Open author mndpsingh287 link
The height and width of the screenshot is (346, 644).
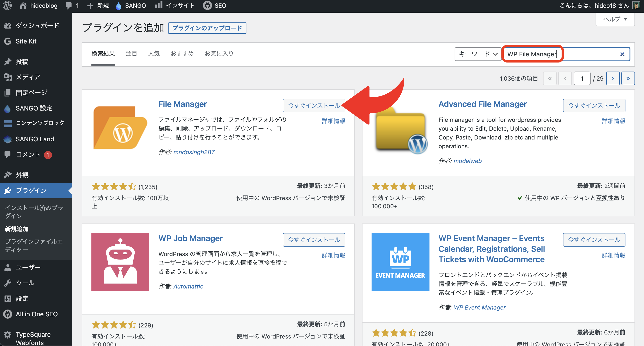(x=194, y=152)
